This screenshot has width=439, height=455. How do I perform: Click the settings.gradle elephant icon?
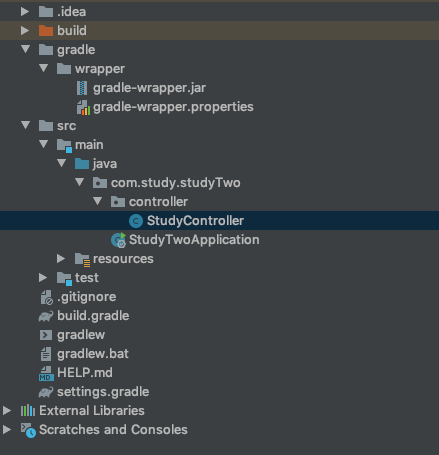tap(46, 392)
